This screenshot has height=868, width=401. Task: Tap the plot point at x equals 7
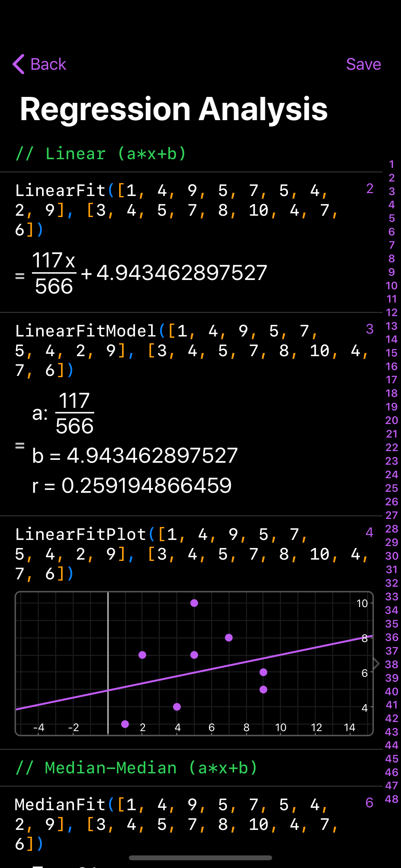tap(229, 637)
